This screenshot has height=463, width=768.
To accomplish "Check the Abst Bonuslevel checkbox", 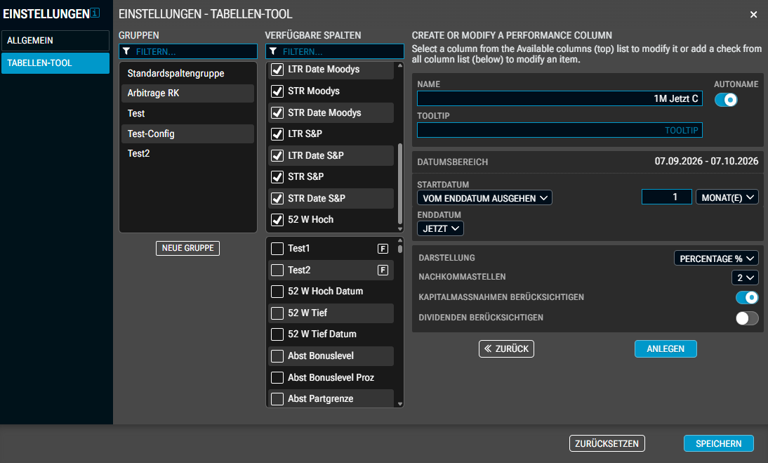I will [277, 356].
